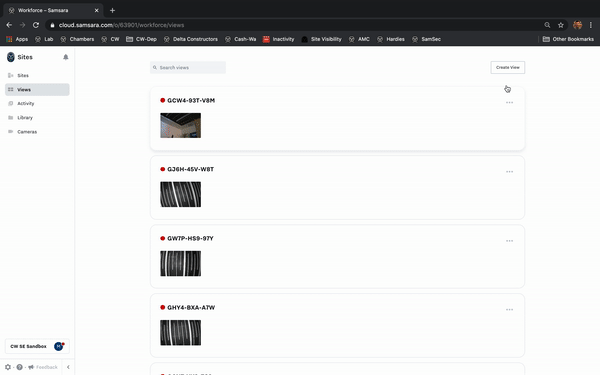Bookmark this page with the star icon

pyautogui.click(x=561, y=25)
